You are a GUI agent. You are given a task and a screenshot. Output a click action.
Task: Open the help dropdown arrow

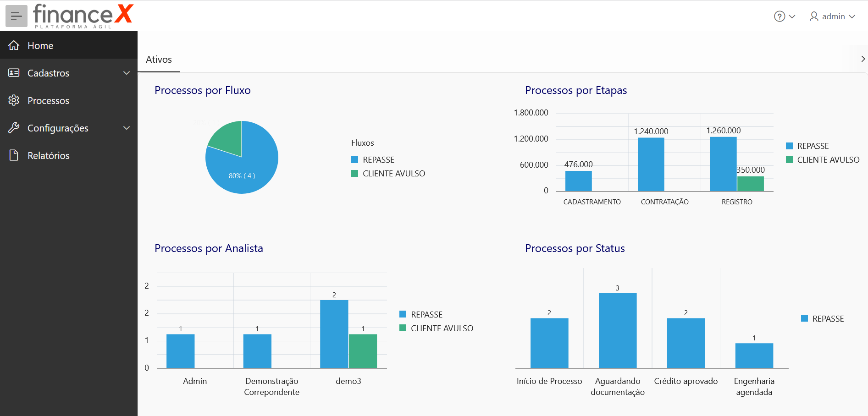point(792,16)
